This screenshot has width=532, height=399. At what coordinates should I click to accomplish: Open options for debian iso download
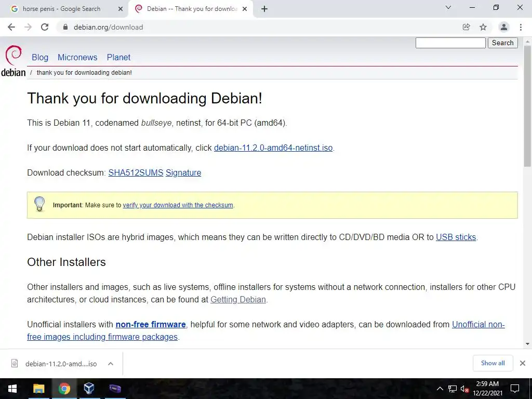coord(111,364)
